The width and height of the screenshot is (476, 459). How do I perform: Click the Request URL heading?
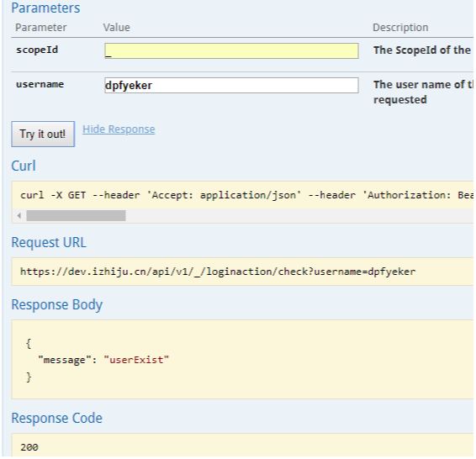49,243
